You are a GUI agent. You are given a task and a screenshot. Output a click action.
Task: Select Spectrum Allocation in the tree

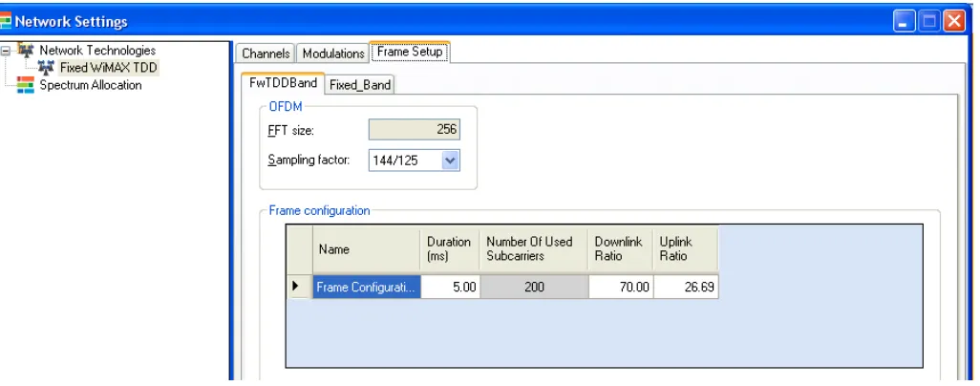[x=91, y=85]
